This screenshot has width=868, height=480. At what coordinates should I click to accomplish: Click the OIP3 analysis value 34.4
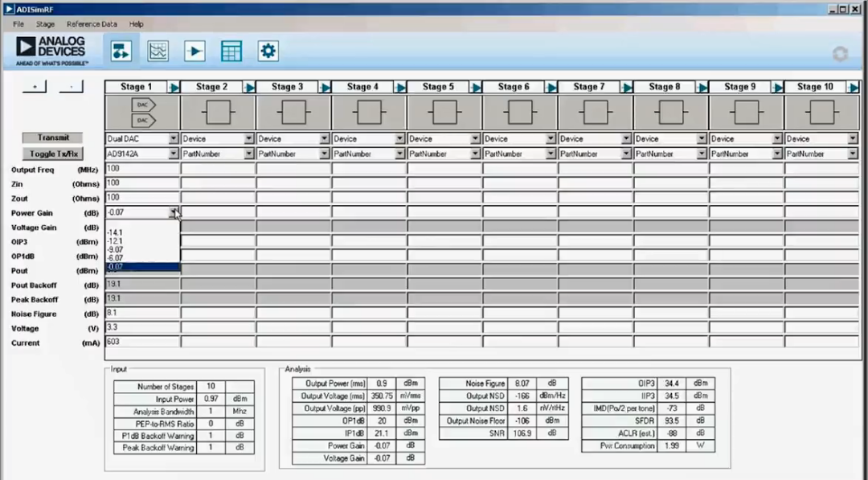(672, 383)
